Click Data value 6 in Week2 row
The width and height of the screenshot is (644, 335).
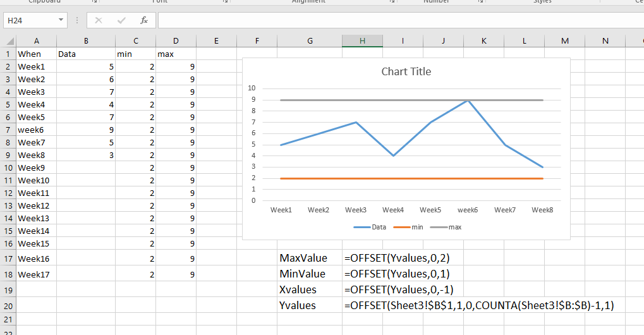coord(86,79)
